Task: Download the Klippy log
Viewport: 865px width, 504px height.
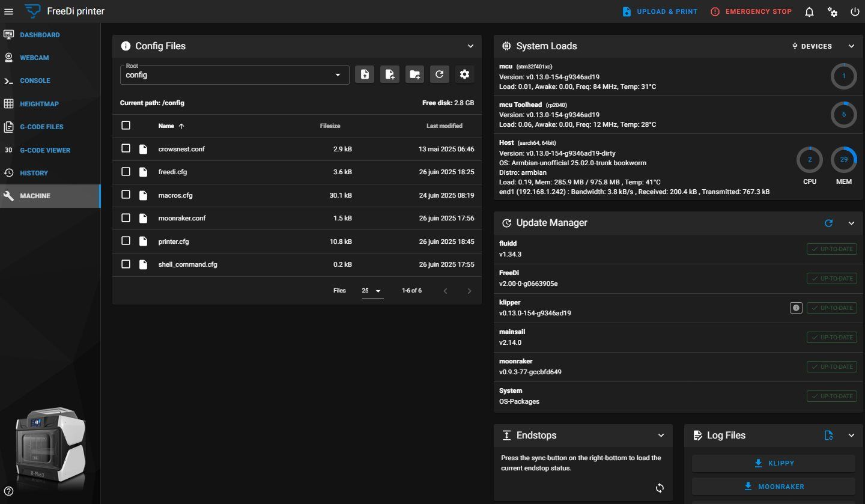Action: 774,463
